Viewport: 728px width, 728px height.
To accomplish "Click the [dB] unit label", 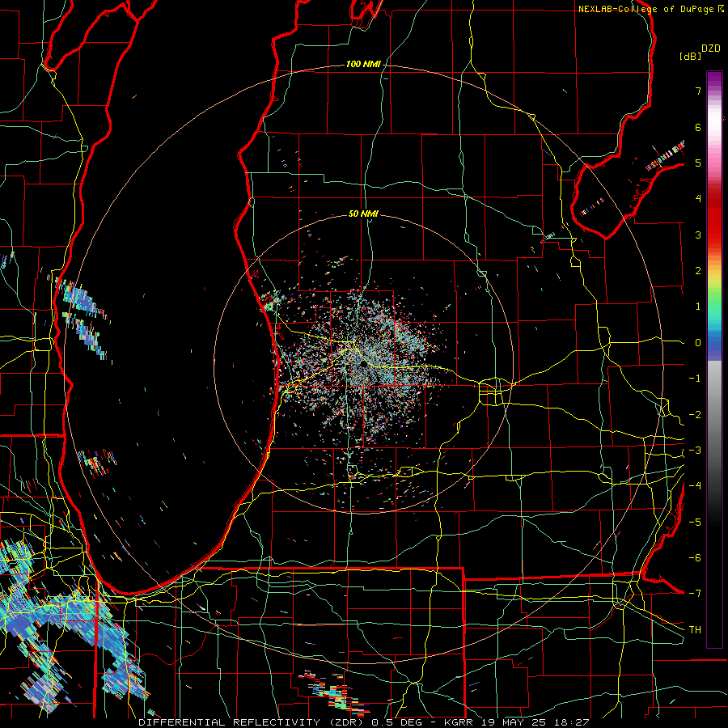I will click(x=691, y=56).
